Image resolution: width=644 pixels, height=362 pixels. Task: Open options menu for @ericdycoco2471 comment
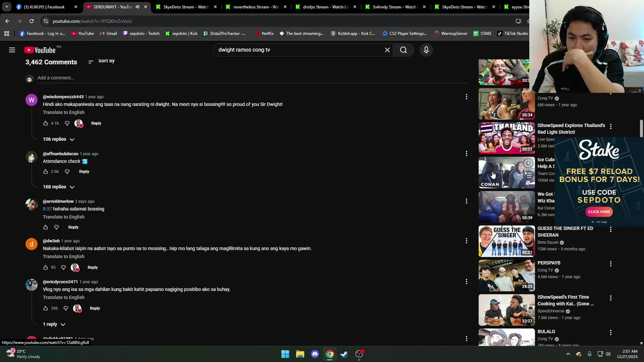466,282
